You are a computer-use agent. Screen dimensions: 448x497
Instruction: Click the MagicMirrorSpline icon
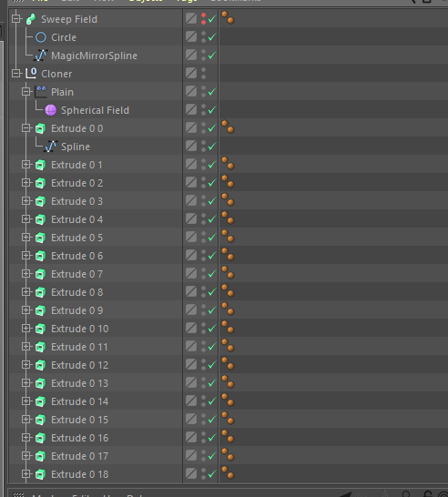[41, 56]
